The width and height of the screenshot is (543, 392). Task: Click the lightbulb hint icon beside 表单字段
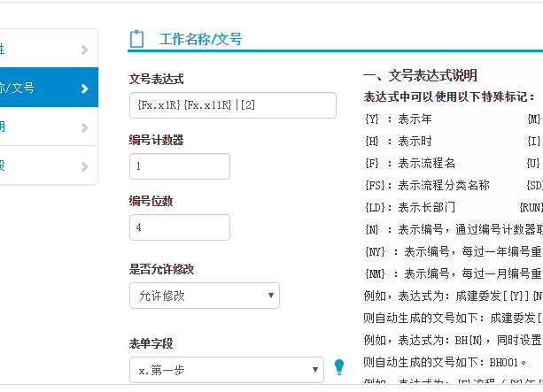pos(338,367)
